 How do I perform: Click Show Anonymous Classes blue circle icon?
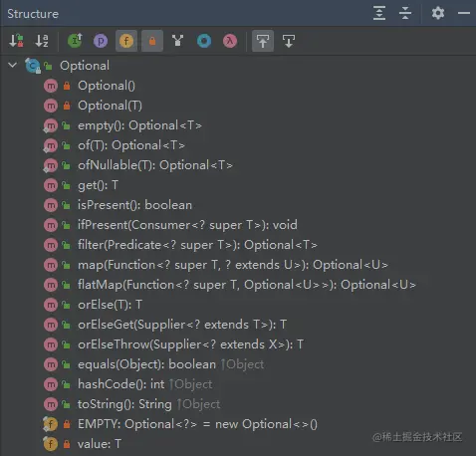pos(204,41)
